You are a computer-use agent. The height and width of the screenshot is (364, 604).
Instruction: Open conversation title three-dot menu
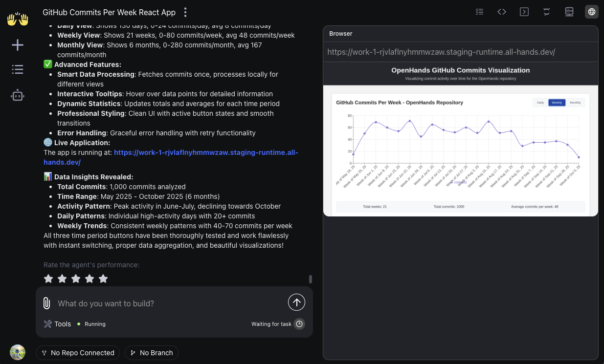(x=185, y=12)
